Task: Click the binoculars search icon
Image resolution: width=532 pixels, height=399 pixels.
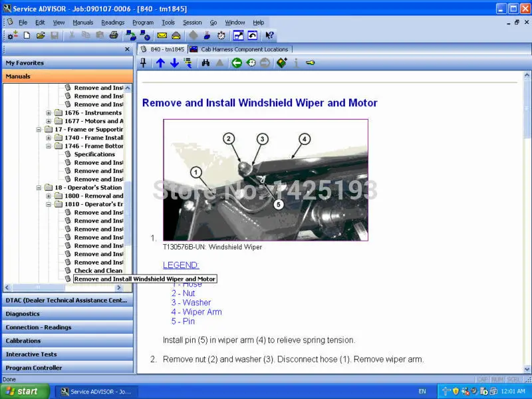Action: pyautogui.click(x=205, y=63)
